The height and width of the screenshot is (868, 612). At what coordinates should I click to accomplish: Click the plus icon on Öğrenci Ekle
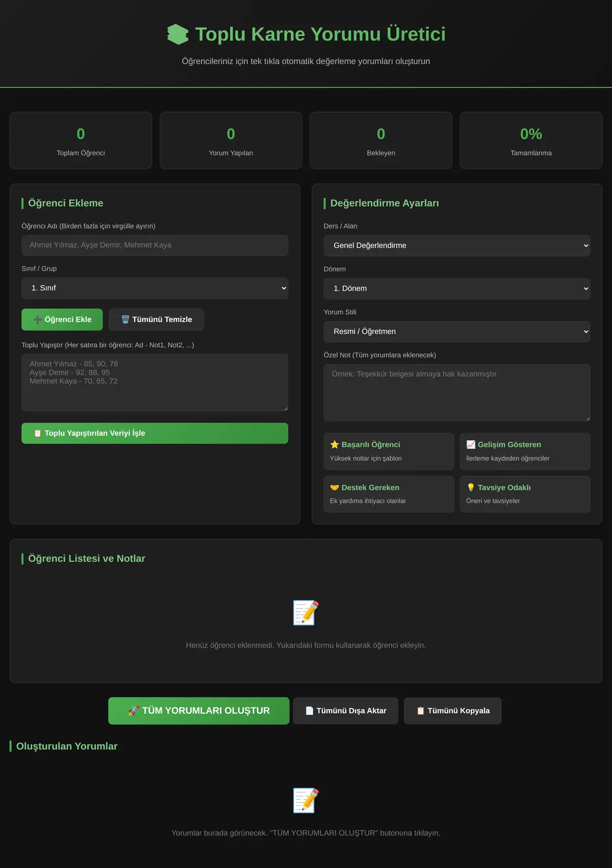38,320
